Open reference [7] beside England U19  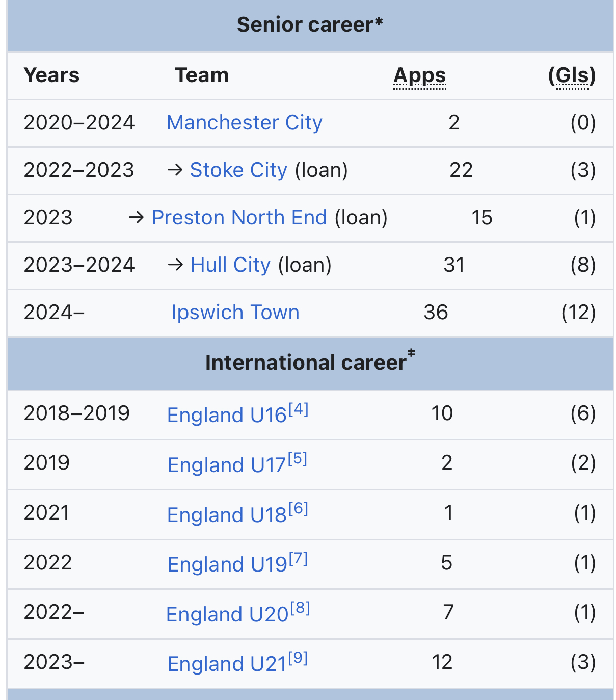[299, 558]
